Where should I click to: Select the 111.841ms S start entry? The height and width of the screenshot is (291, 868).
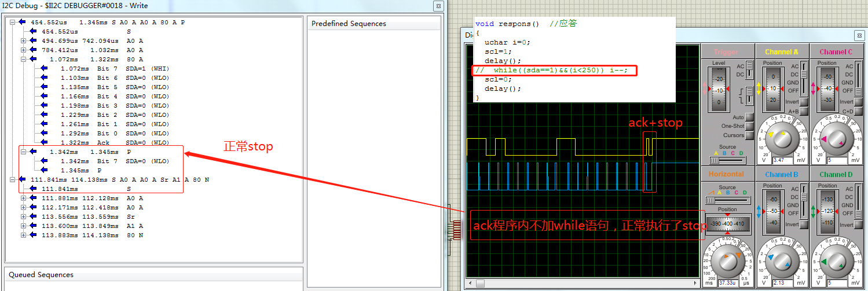[86, 189]
